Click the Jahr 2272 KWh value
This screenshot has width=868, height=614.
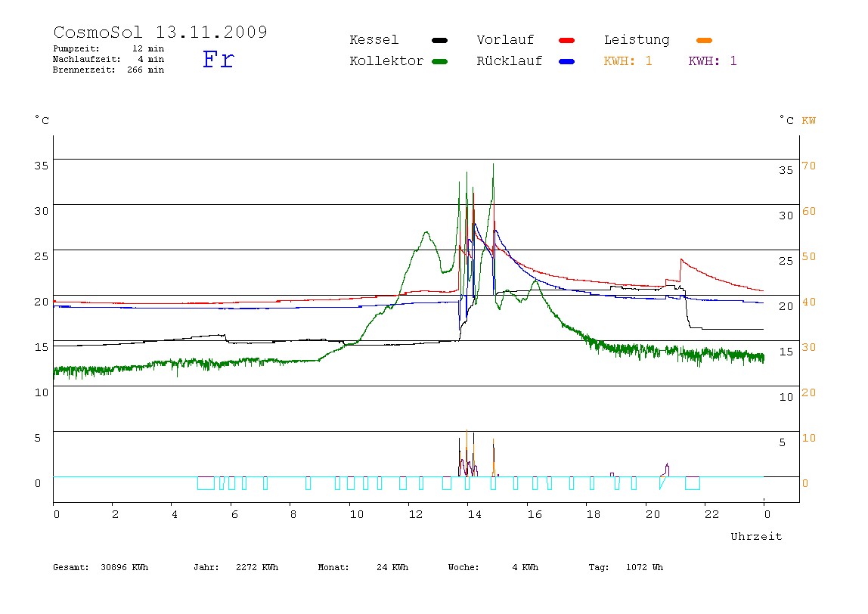click(x=236, y=567)
